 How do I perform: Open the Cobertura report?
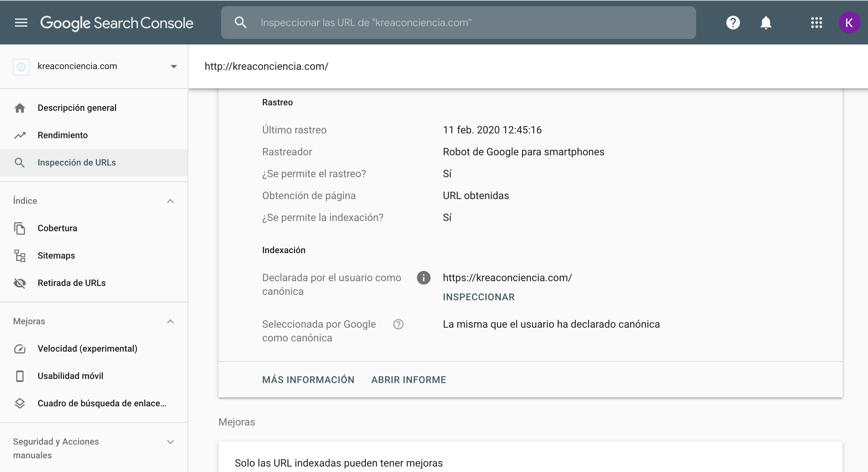point(94,228)
